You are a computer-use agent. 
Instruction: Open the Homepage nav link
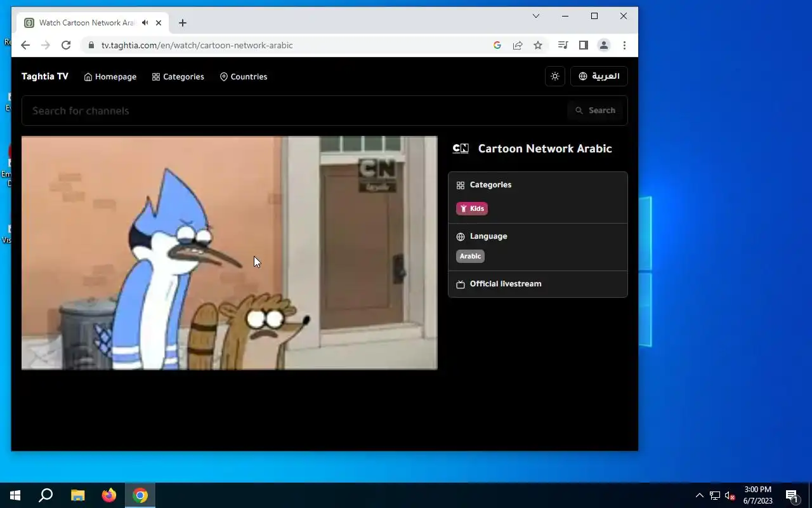[x=110, y=77]
